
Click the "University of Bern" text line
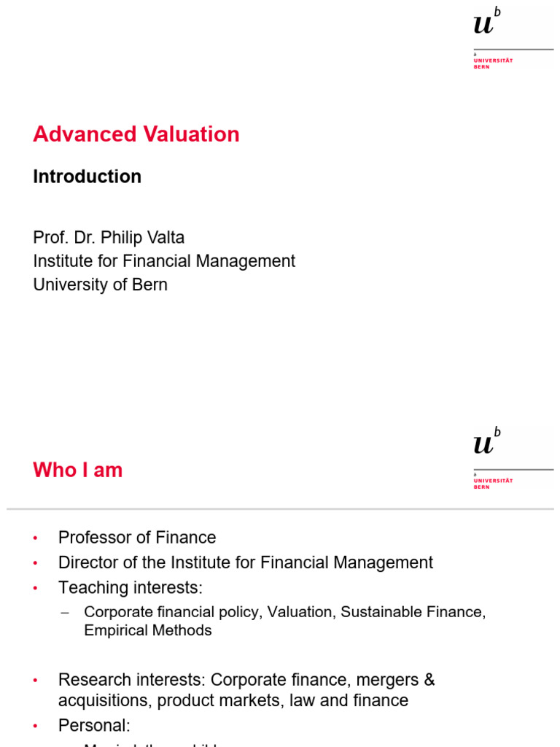[x=100, y=285]
